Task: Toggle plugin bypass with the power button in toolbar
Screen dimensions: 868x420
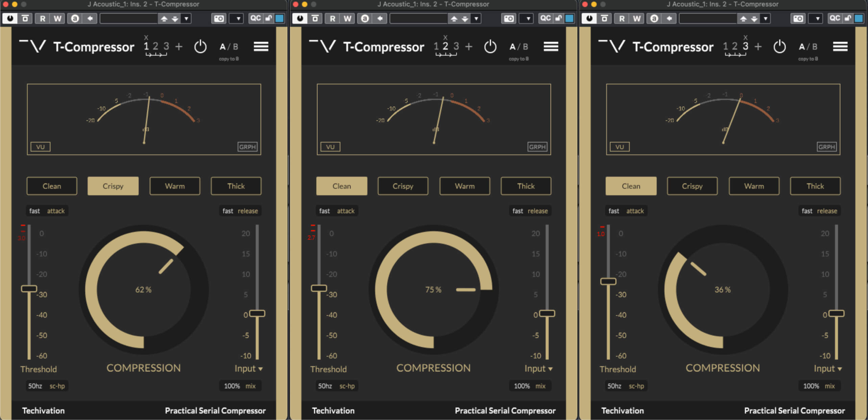Action: pos(10,18)
